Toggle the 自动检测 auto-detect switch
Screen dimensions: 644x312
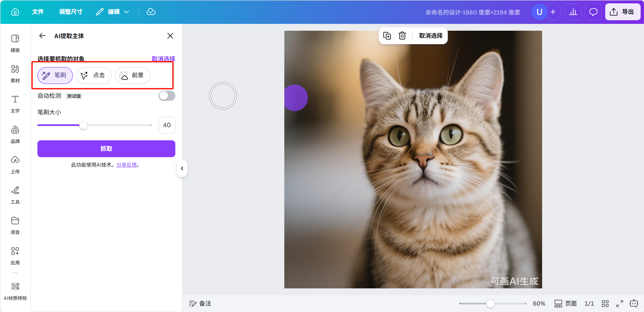tap(167, 96)
